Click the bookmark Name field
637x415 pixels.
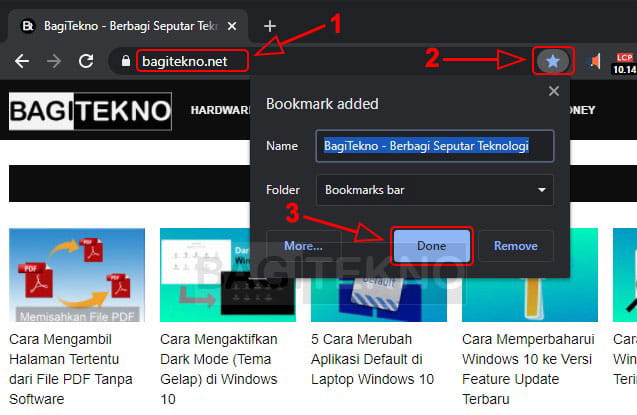pyautogui.click(x=435, y=146)
